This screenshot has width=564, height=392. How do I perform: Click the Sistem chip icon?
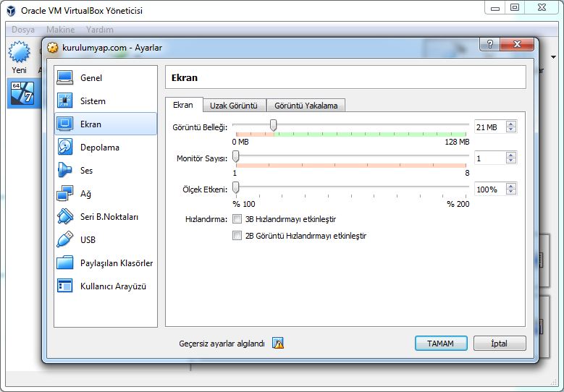pos(65,101)
